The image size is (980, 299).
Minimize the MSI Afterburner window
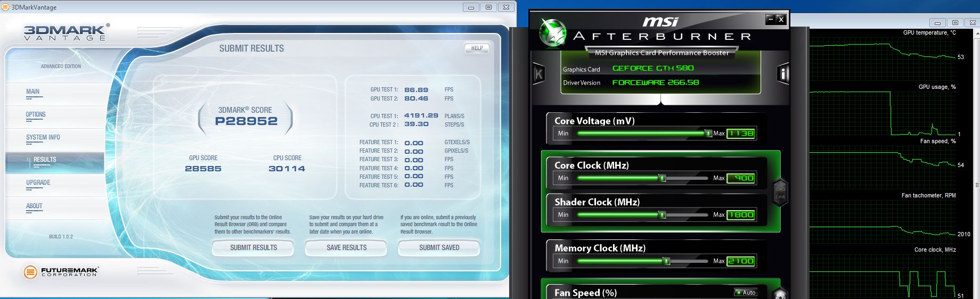[x=770, y=20]
